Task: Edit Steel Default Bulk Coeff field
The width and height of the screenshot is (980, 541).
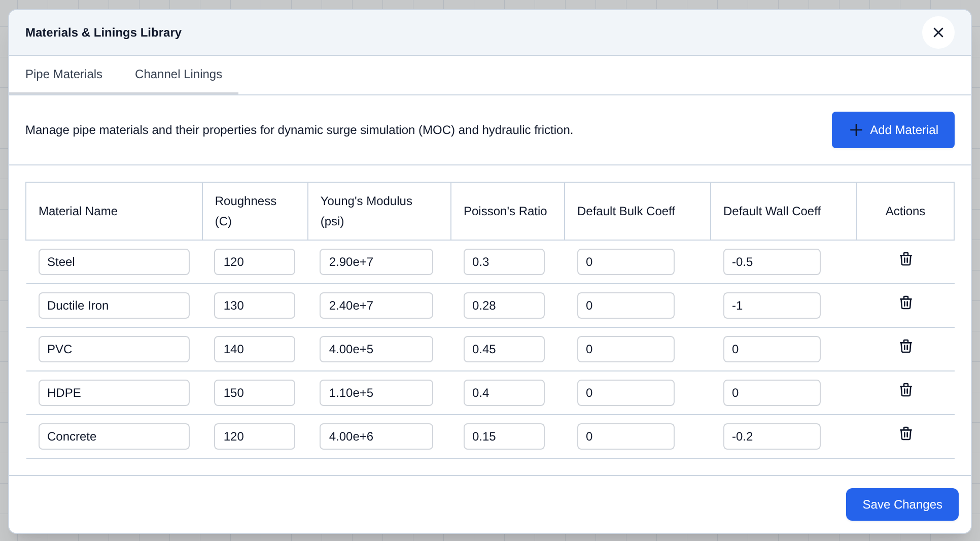Action: click(x=626, y=262)
